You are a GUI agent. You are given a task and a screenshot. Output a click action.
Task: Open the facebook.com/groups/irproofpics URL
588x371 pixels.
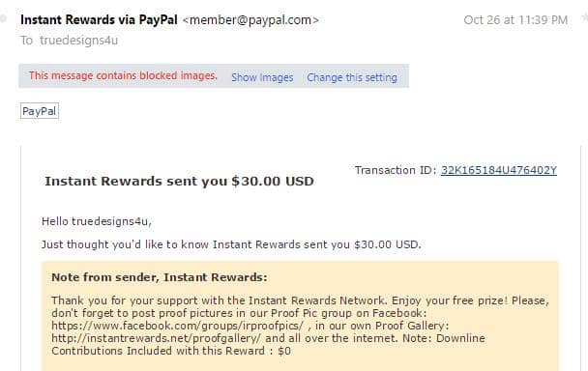point(177,326)
